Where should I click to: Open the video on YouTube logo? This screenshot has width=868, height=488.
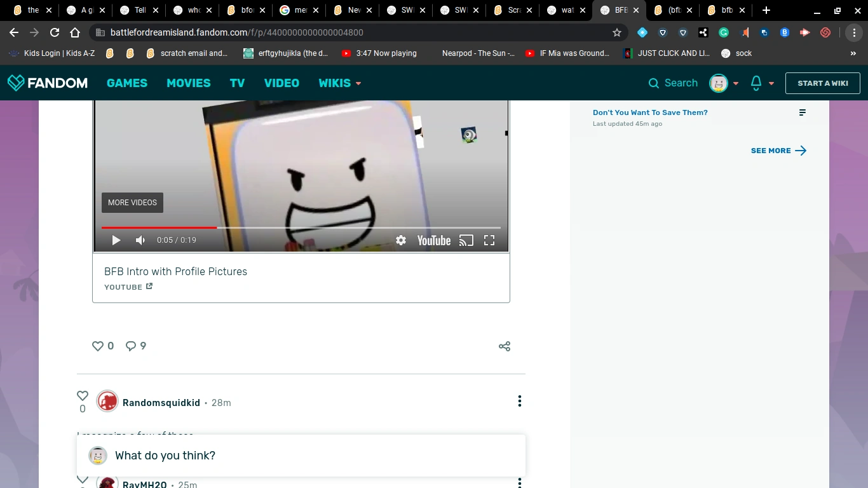point(434,240)
